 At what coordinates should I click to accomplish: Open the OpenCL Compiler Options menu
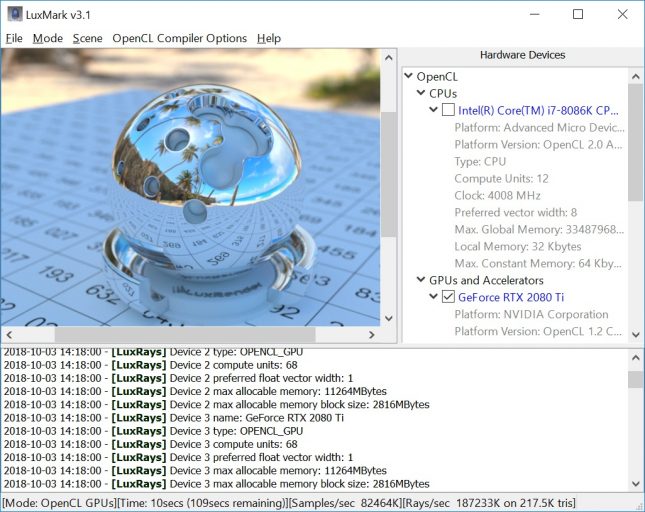pyautogui.click(x=179, y=38)
